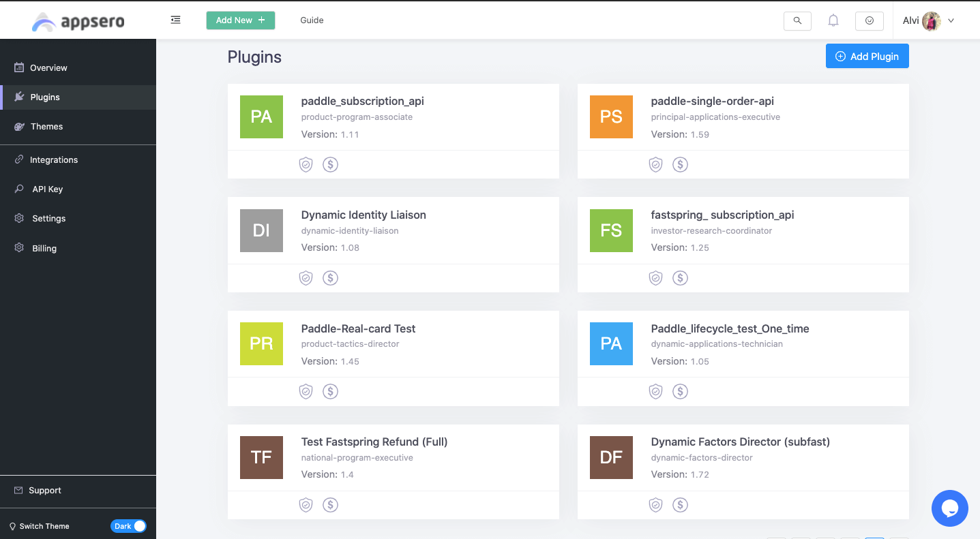Open the paddle_subscription_api plugin title

363,101
